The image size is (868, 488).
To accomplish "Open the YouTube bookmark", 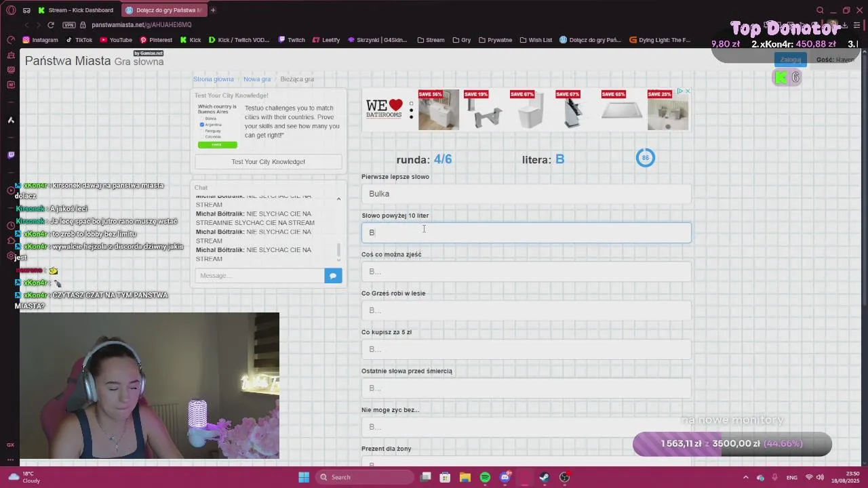I will (116, 40).
